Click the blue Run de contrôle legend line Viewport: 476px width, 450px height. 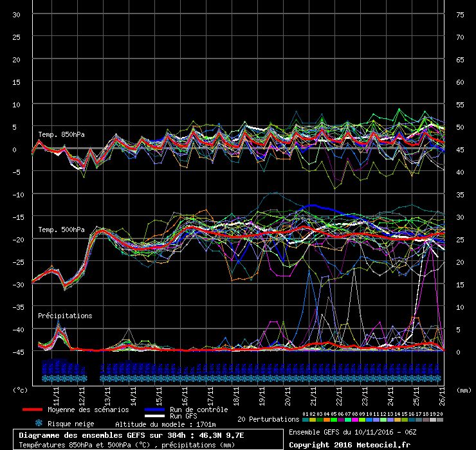point(154,410)
